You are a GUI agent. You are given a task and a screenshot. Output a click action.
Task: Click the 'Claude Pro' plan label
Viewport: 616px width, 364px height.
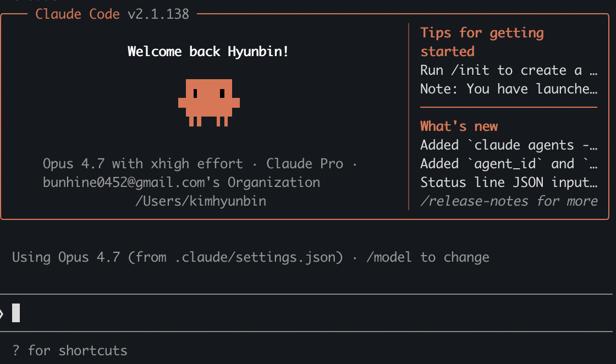[305, 164]
